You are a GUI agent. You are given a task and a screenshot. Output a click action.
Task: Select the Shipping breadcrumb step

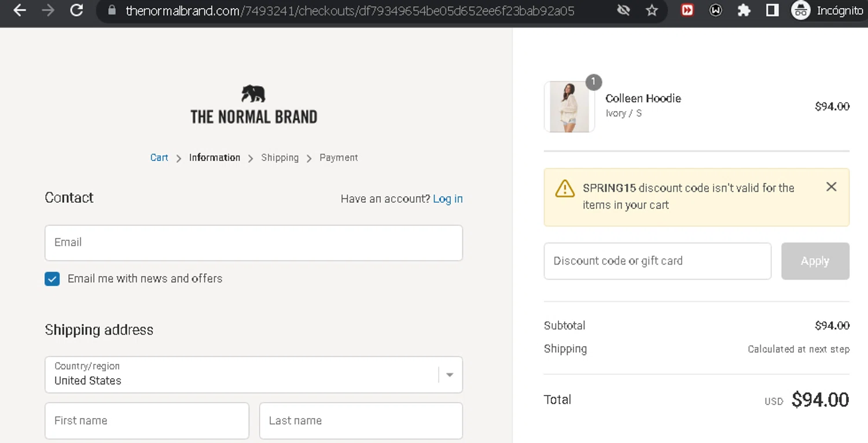tap(280, 158)
